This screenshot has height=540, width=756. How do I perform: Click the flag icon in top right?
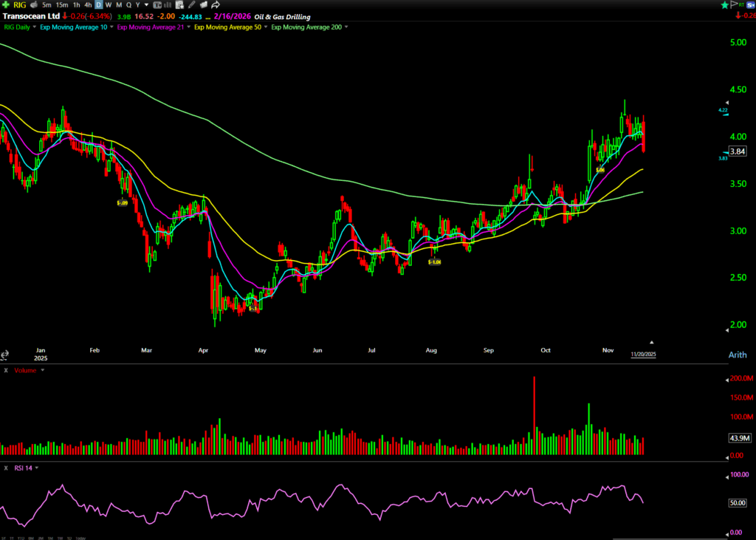tap(735, 5)
